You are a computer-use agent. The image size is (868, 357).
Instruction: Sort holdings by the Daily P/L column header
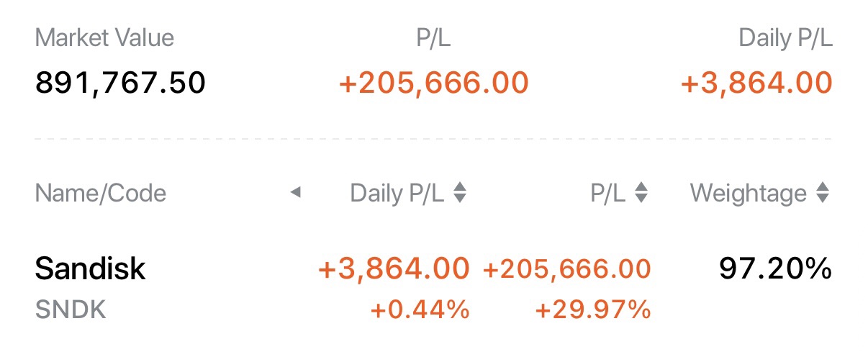[x=397, y=193]
